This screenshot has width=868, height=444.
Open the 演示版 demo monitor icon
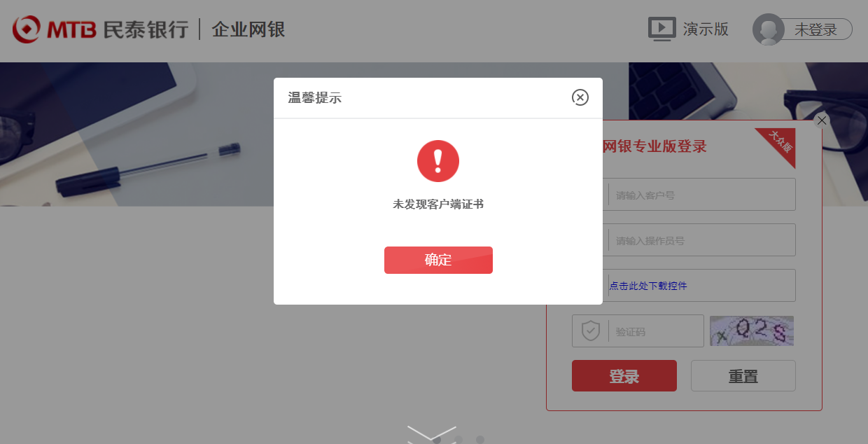pos(662,29)
